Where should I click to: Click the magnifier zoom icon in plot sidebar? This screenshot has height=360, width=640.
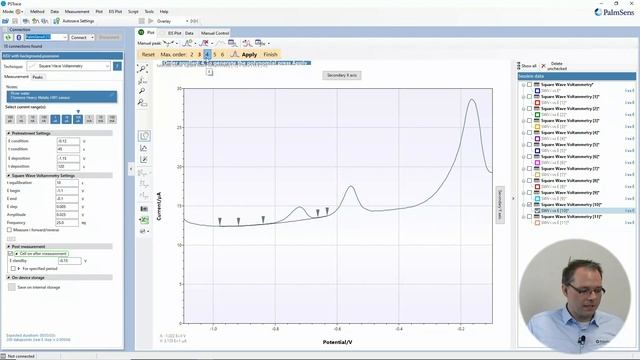click(142, 91)
